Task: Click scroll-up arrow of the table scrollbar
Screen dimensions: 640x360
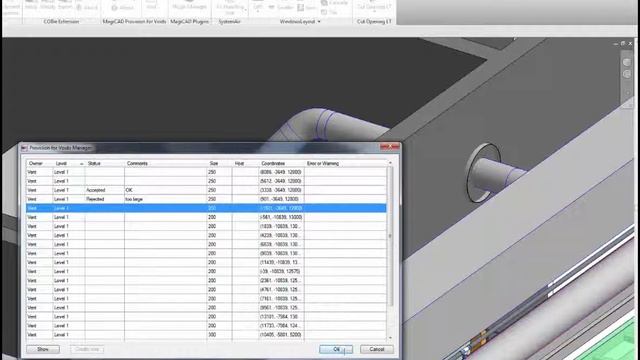Action: [x=390, y=163]
